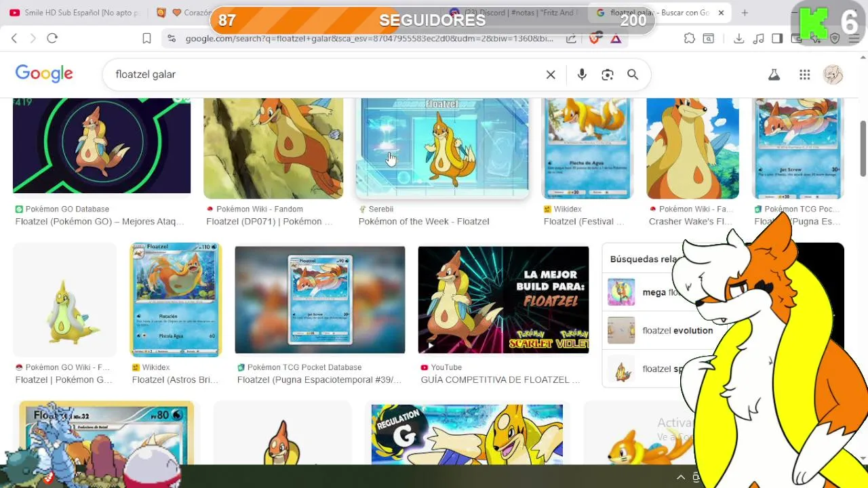This screenshot has height=488, width=868.
Task: Click the share page icon in the address bar
Action: tap(571, 39)
